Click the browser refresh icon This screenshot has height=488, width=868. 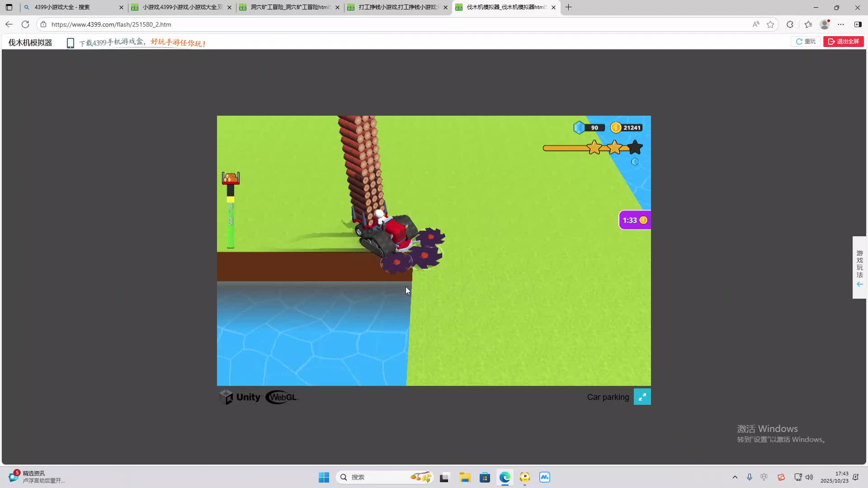point(25,24)
